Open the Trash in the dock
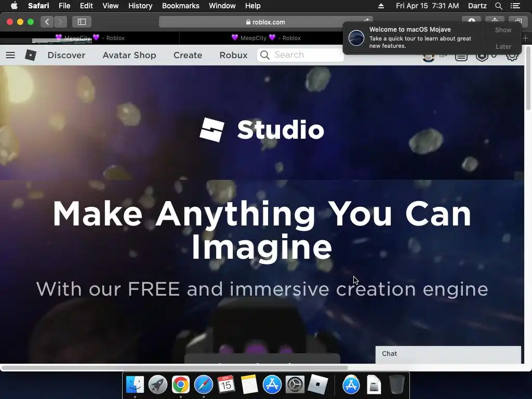 [396, 385]
